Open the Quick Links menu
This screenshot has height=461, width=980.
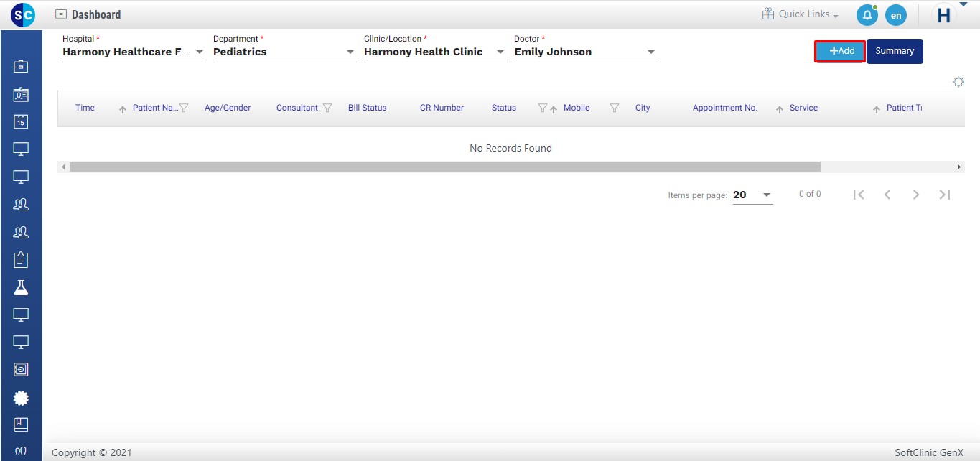[800, 14]
